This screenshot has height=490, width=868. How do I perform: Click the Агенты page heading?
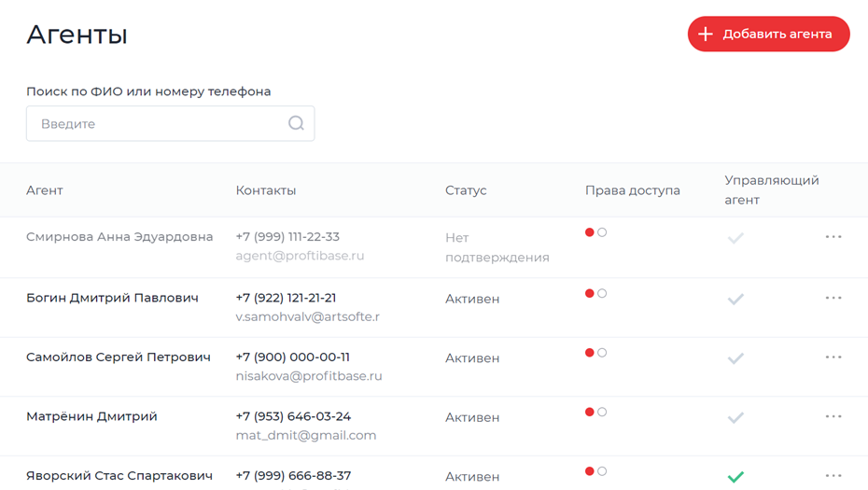point(77,35)
